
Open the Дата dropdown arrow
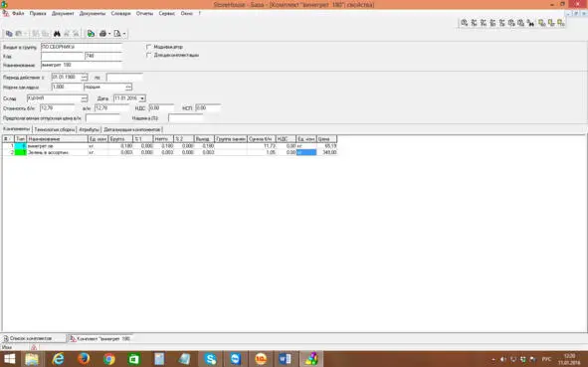point(142,98)
